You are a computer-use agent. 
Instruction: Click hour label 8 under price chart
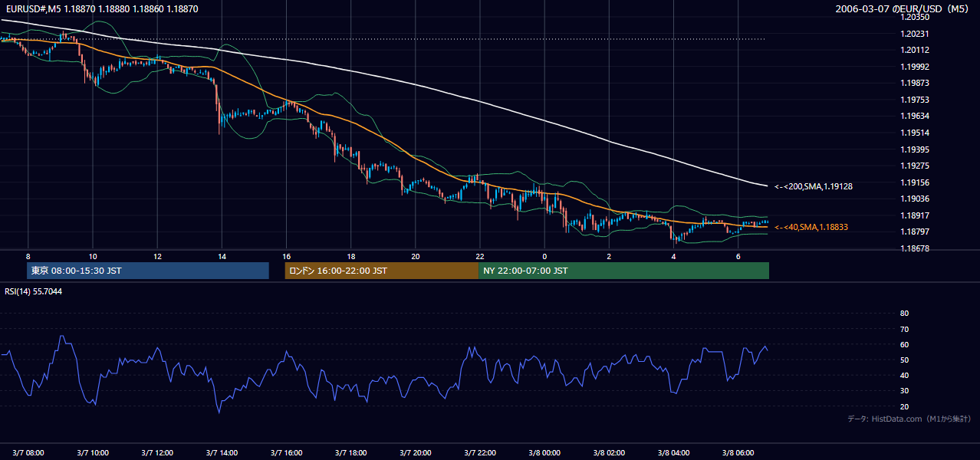(28, 256)
